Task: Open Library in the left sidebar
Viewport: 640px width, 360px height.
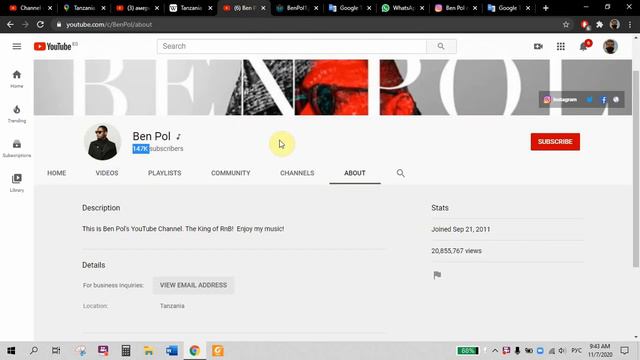Action: coord(17,183)
